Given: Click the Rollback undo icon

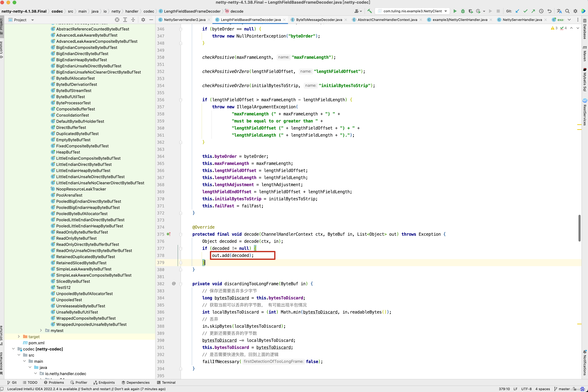Looking at the screenshot, I should tap(549, 11).
